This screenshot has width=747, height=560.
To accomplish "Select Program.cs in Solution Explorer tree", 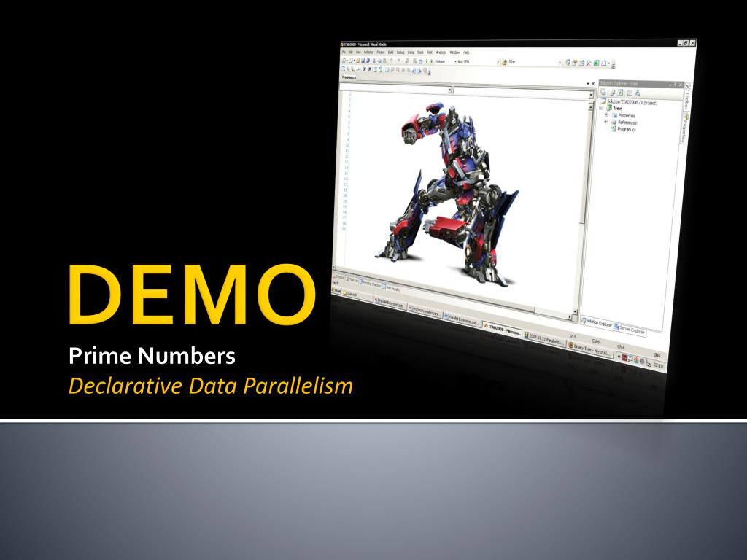I will click(626, 129).
